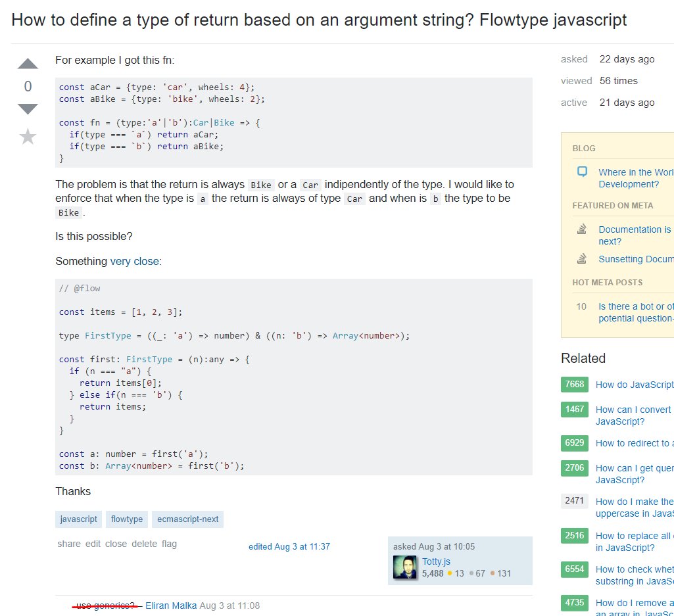Open Eliran Malka's profile from the comment

[x=171, y=605]
